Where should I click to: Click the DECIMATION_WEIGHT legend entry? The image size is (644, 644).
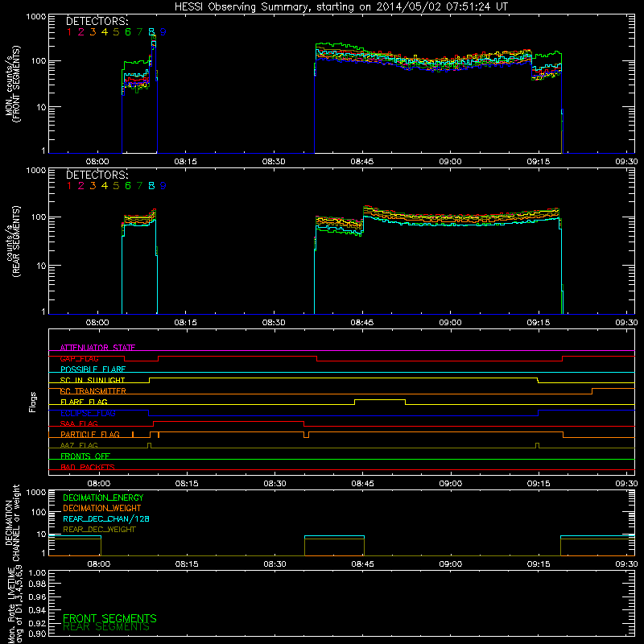pyautogui.click(x=102, y=508)
